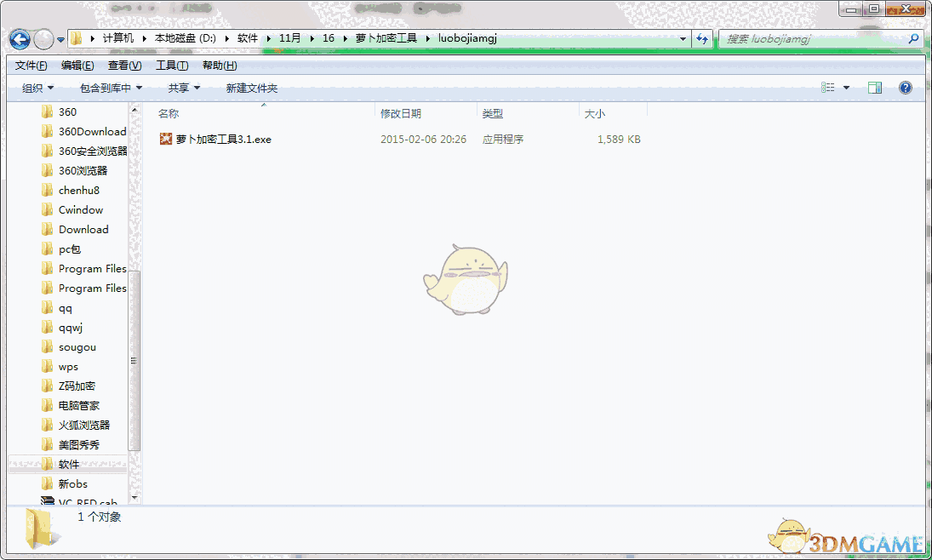
Task: Expand the address bar history dropdown
Action: point(682,38)
